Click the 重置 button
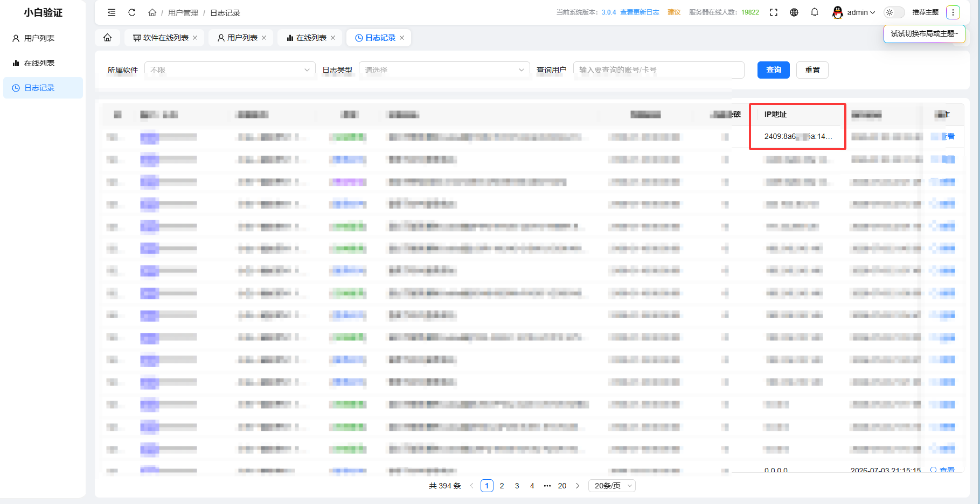The image size is (980, 504). point(812,70)
